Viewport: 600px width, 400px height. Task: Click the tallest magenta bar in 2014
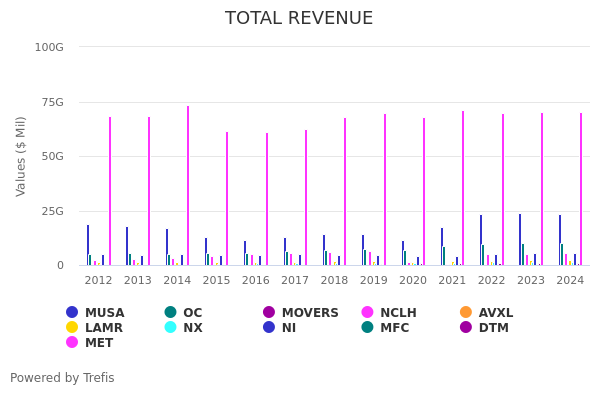pyautogui.click(x=188, y=185)
